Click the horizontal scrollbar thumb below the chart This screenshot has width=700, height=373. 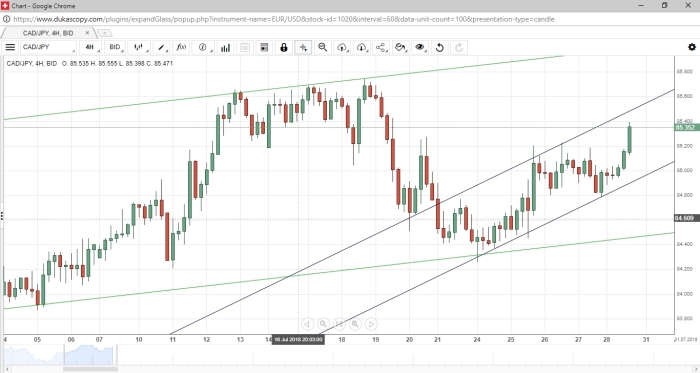click(x=90, y=369)
